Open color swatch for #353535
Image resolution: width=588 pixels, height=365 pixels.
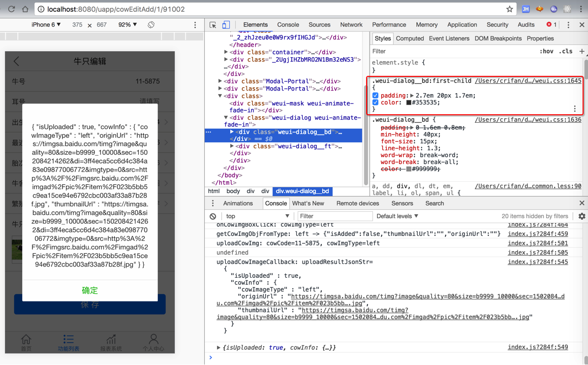(x=409, y=102)
